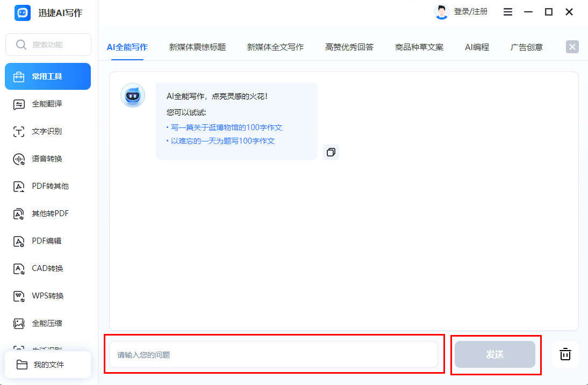Select PDF转其他 text in the sidebar

point(50,186)
